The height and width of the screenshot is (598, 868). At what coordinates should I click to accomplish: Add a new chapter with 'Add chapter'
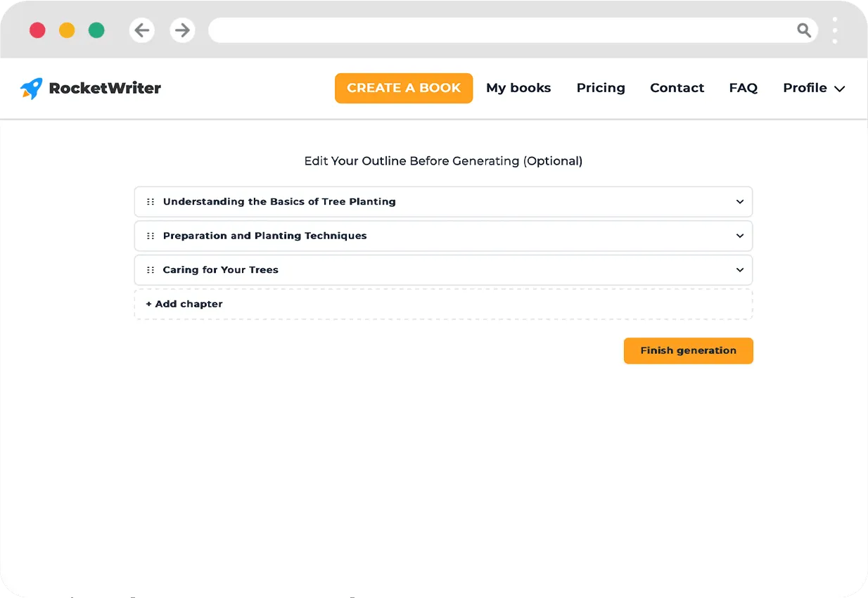(184, 304)
